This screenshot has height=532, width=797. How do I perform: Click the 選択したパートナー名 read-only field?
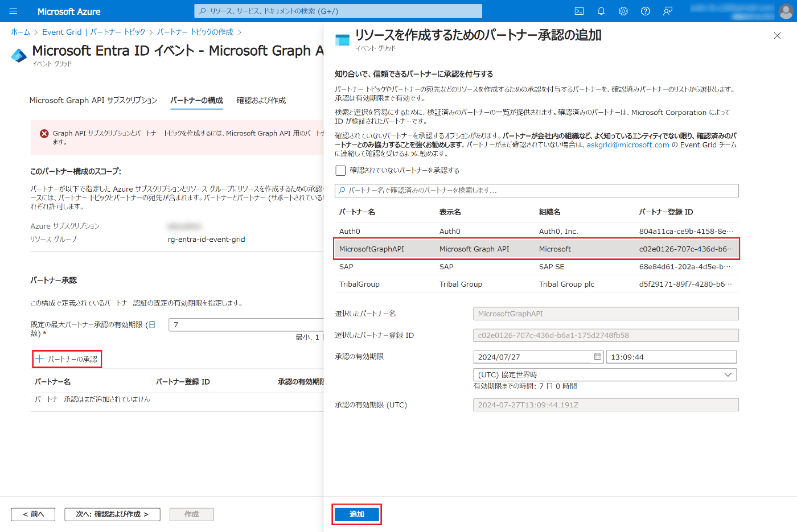(606, 314)
